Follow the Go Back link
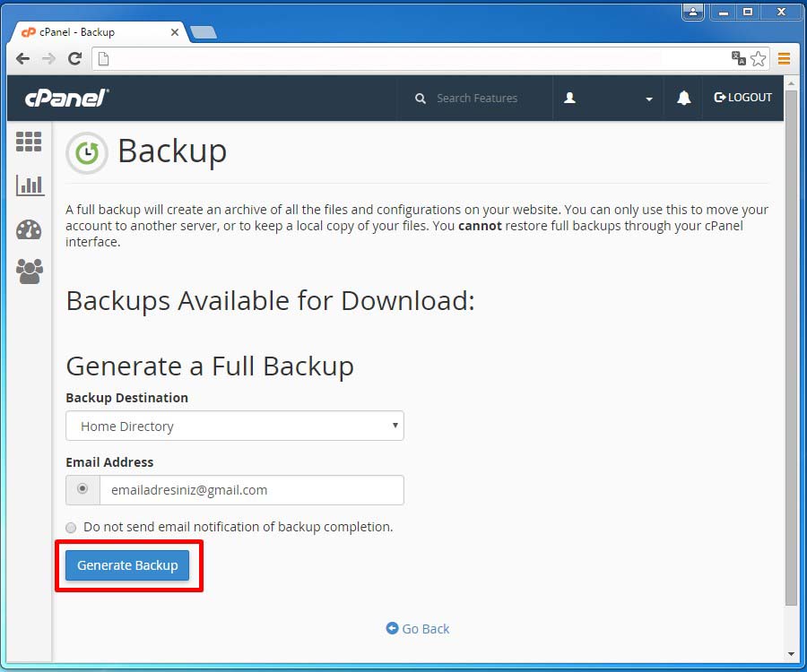Viewport: 807px width, 672px height. (x=418, y=629)
